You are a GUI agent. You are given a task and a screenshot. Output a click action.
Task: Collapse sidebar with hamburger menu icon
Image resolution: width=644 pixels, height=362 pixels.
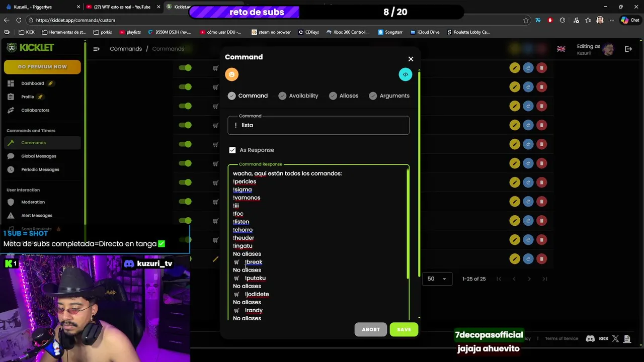[96, 49]
